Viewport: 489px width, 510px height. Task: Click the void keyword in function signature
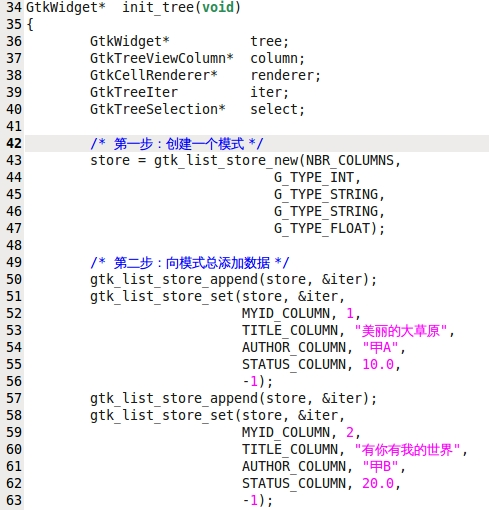pos(218,7)
